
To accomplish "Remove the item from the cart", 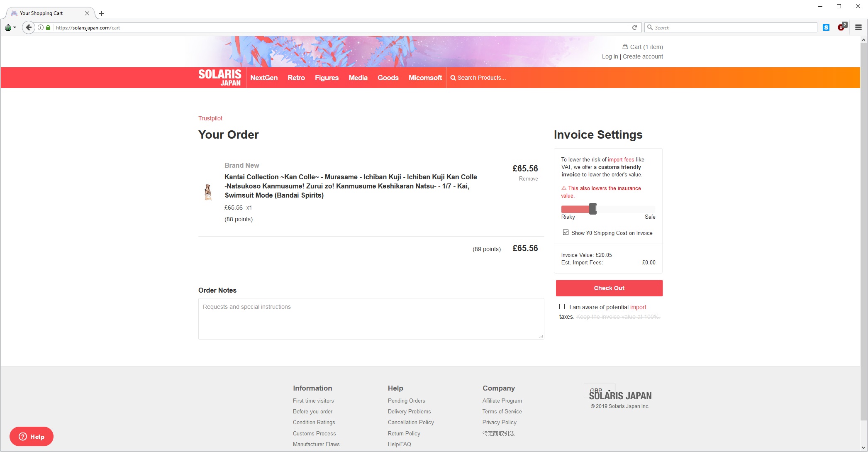I will (528, 178).
